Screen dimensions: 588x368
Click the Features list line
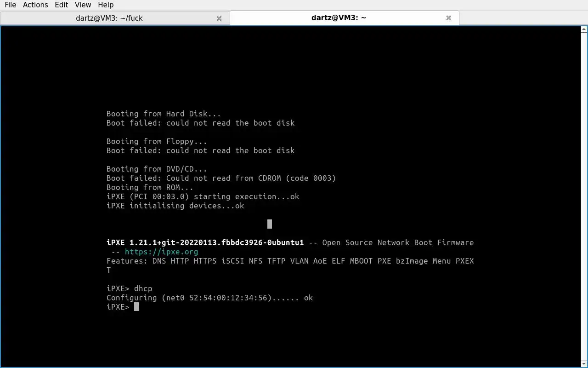pyautogui.click(x=290, y=261)
